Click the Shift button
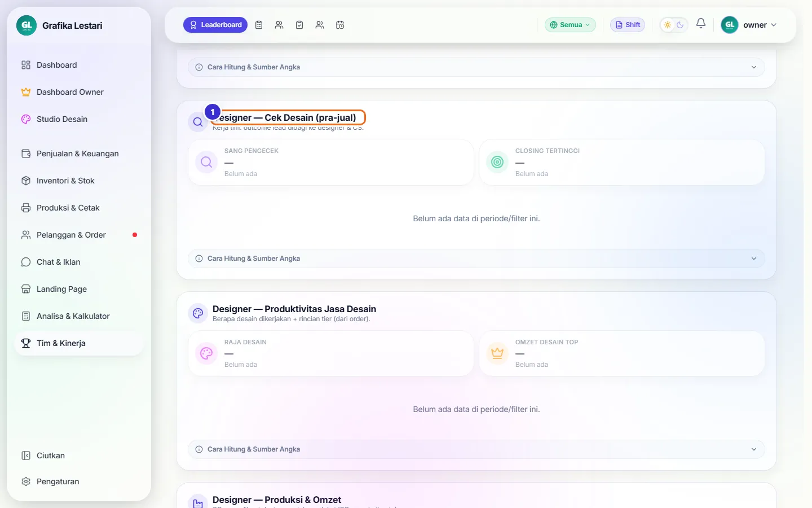812x508 pixels. click(x=628, y=25)
